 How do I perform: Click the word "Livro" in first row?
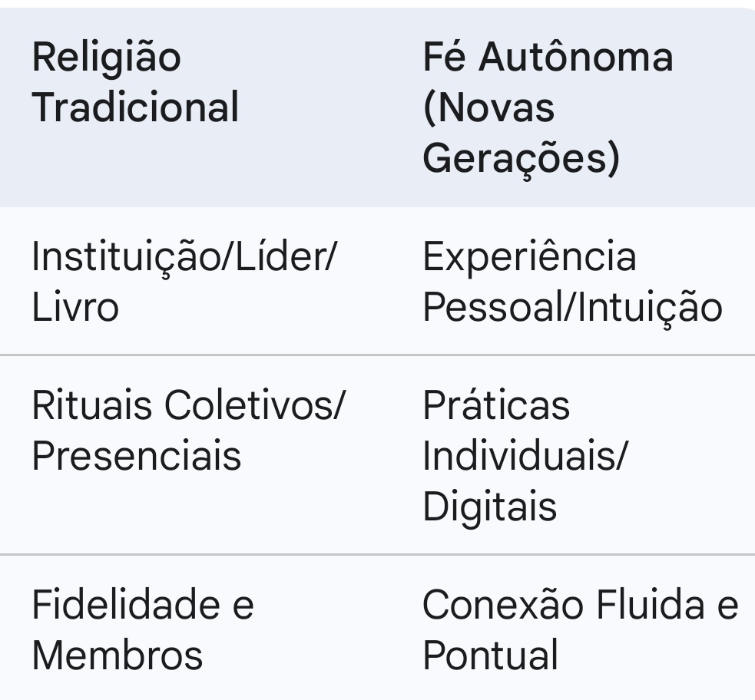click(75, 307)
